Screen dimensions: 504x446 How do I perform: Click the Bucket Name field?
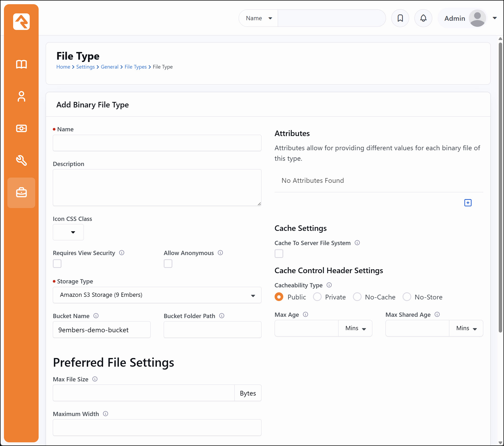[x=102, y=330]
